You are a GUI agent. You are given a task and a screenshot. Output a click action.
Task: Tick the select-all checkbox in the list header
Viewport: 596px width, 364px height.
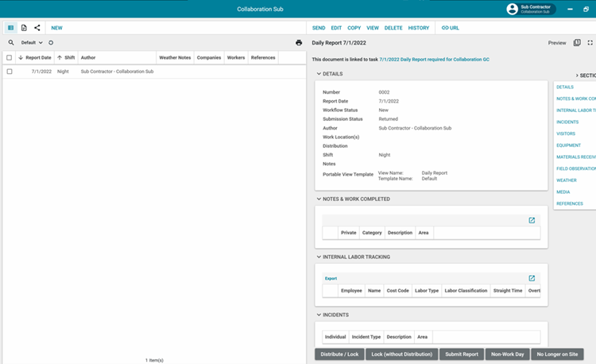(10, 58)
